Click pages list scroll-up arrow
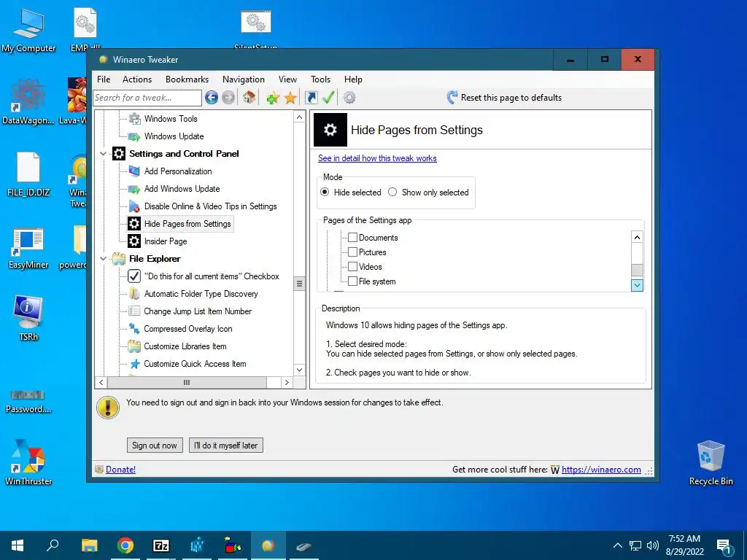The image size is (747, 560). pos(637,237)
